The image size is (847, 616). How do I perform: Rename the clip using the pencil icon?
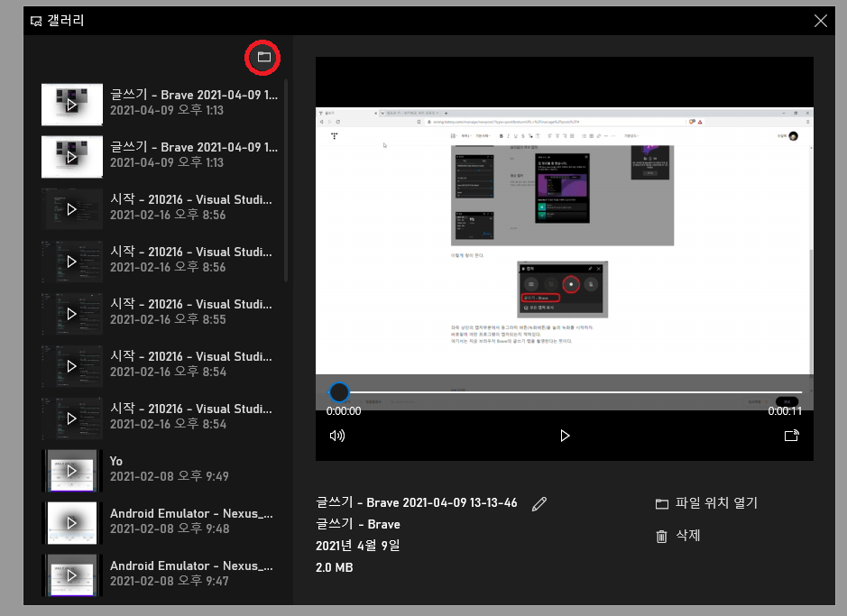[x=539, y=503]
